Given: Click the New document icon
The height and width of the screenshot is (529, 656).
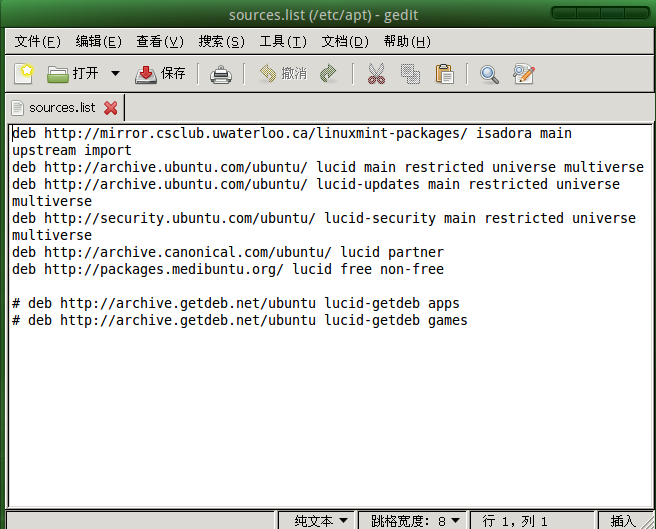Looking at the screenshot, I should [23, 74].
